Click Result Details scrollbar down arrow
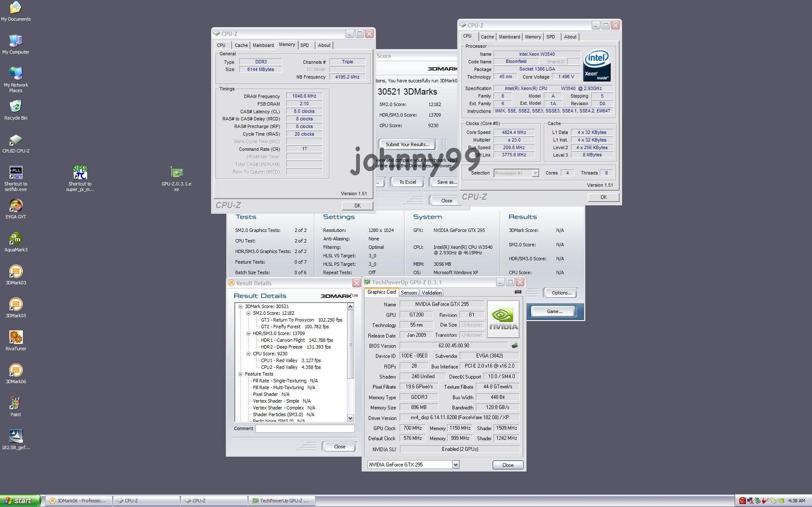The height and width of the screenshot is (507, 812). click(x=350, y=418)
